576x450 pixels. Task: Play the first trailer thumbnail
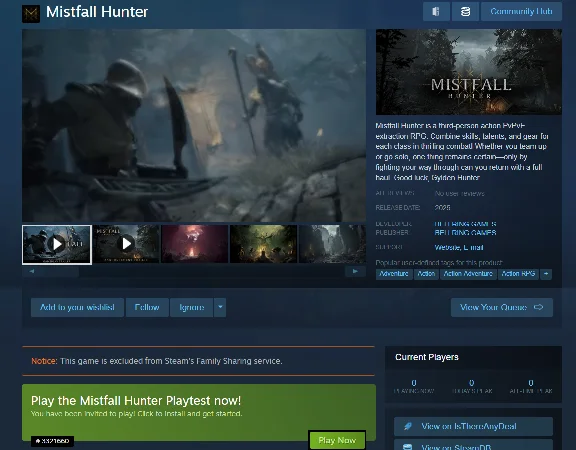(57, 244)
